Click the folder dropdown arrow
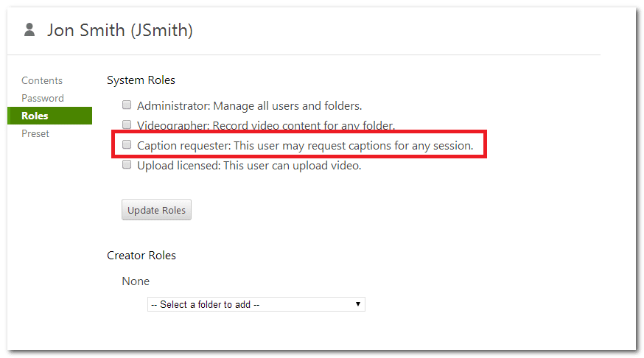 pos(357,304)
